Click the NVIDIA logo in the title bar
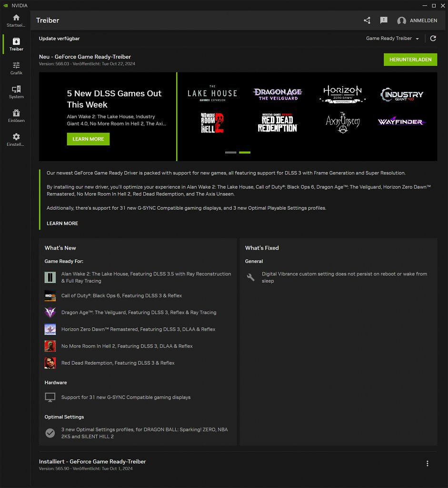The height and width of the screenshot is (488, 448). [5, 6]
